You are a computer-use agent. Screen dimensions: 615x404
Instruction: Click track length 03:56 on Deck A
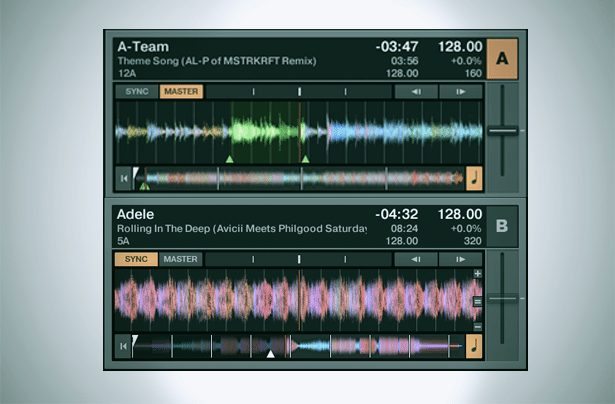click(x=404, y=61)
